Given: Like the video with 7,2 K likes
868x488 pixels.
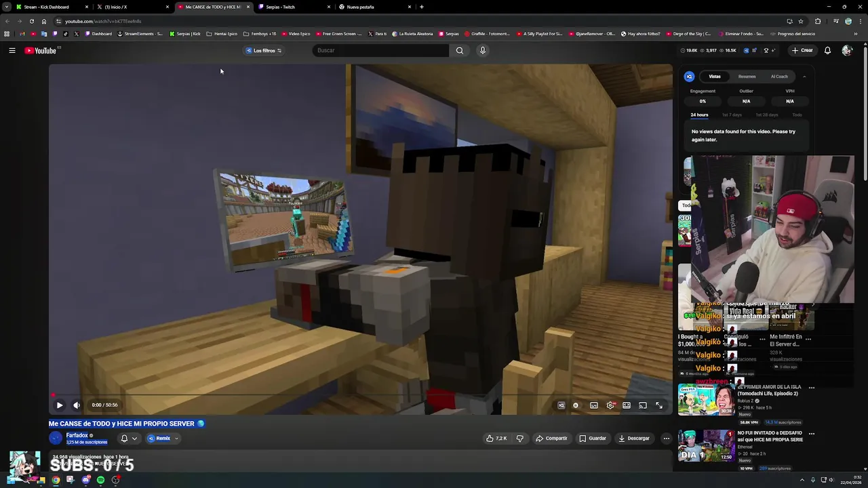Looking at the screenshot, I should (x=496, y=439).
